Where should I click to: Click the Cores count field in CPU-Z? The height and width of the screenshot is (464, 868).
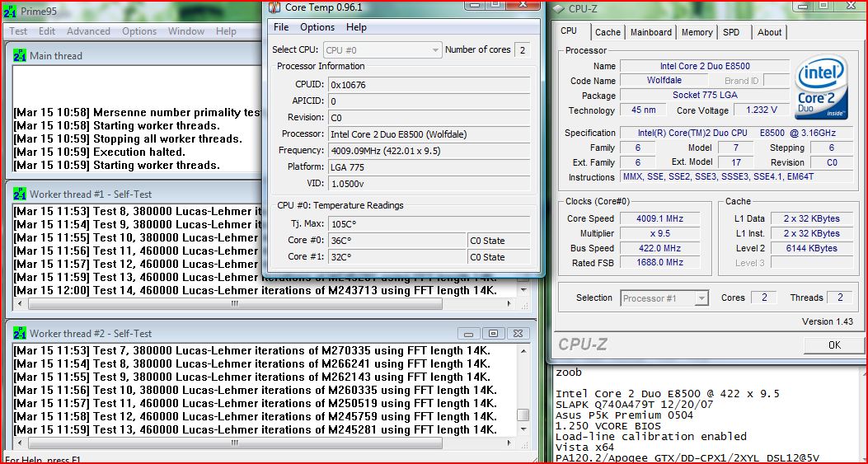point(764,298)
